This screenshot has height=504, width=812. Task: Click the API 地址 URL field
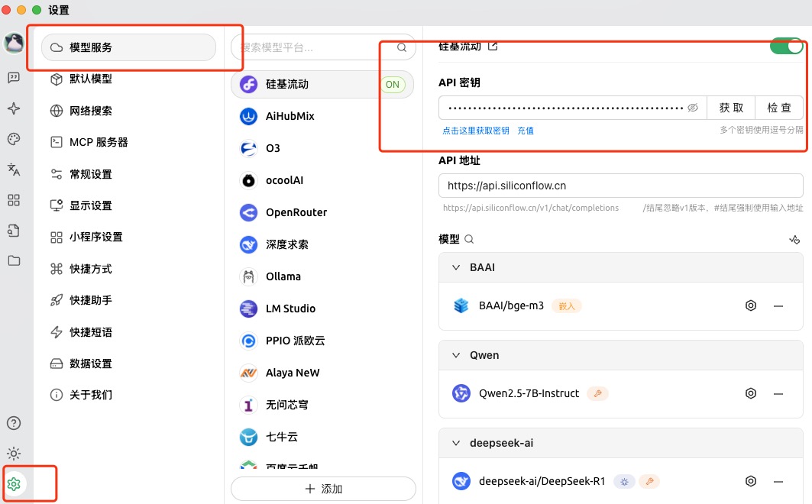point(620,186)
